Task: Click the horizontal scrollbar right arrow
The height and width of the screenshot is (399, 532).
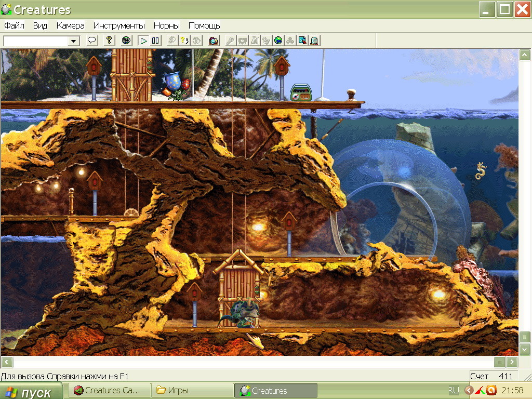Action: [x=512, y=362]
